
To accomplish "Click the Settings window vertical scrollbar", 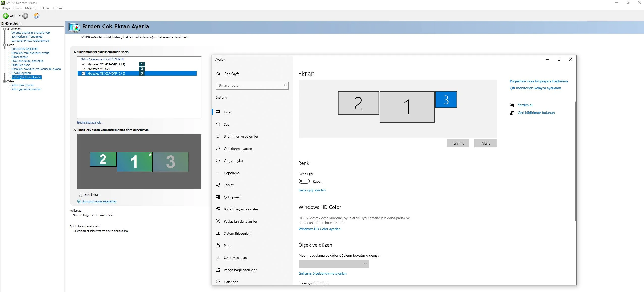I will click(x=575, y=162).
